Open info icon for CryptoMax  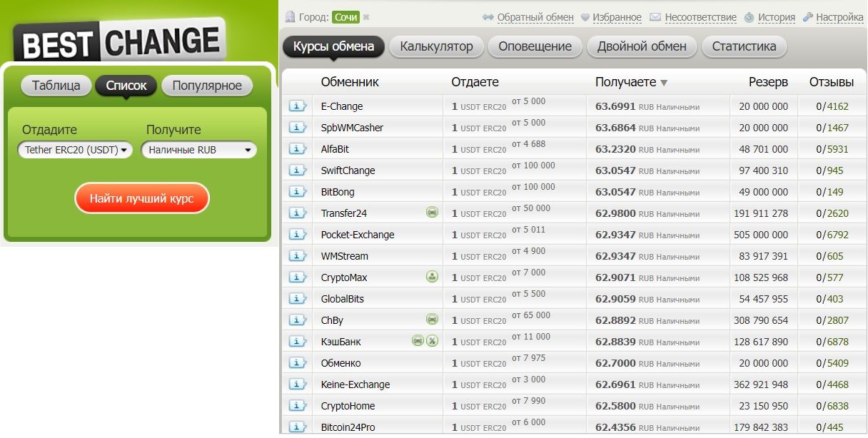(297, 277)
